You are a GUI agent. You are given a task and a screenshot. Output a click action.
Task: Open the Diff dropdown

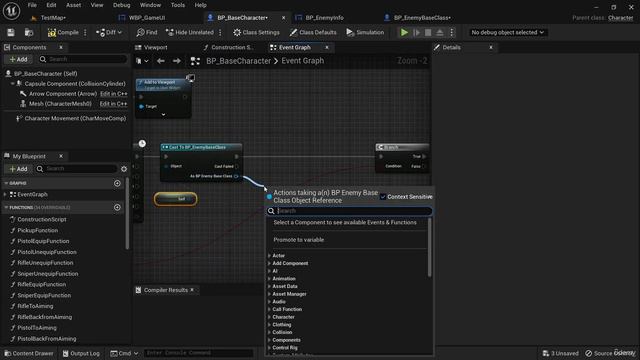(109, 32)
